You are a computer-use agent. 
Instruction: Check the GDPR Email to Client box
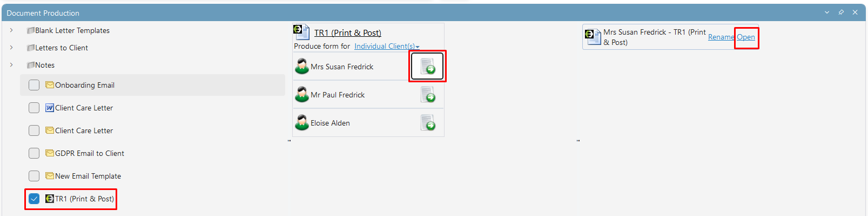point(34,153)
